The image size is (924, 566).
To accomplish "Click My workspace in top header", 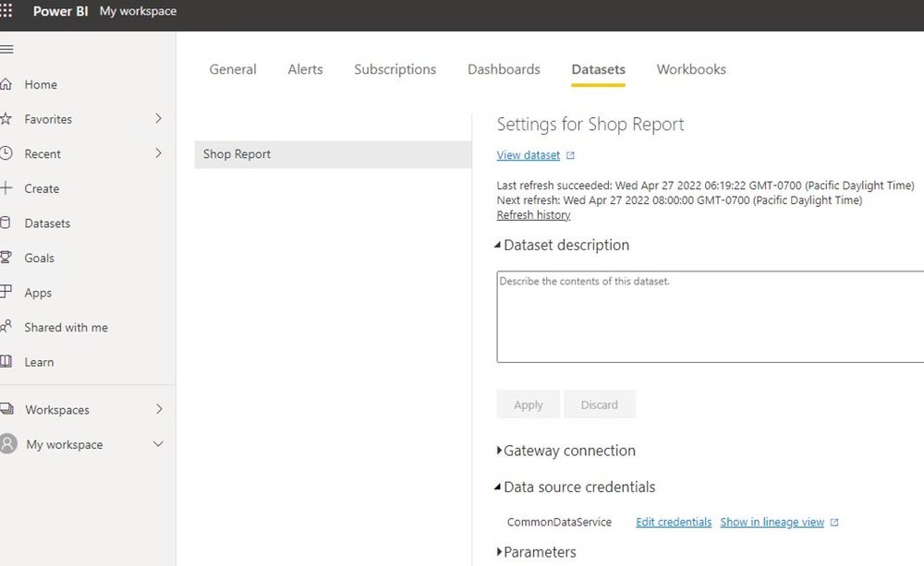I will [138, 11].
